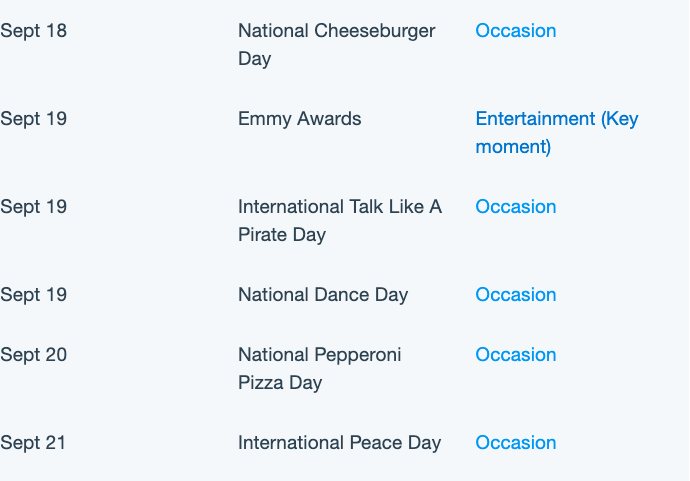
Task: Click Sept 19 date beside Pirate Day row
Action: [33, 207]
